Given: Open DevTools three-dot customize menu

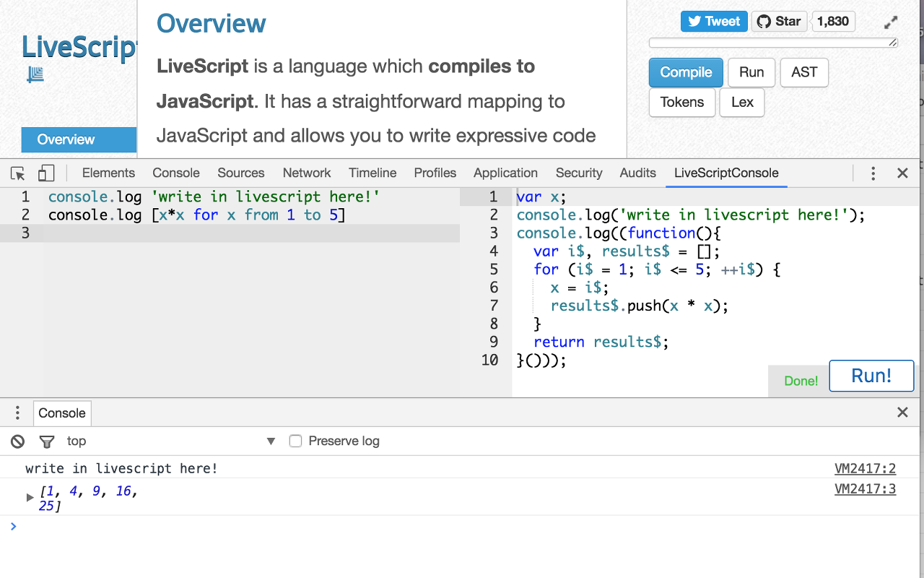Looking at the screenshot, I should [873, 173].
